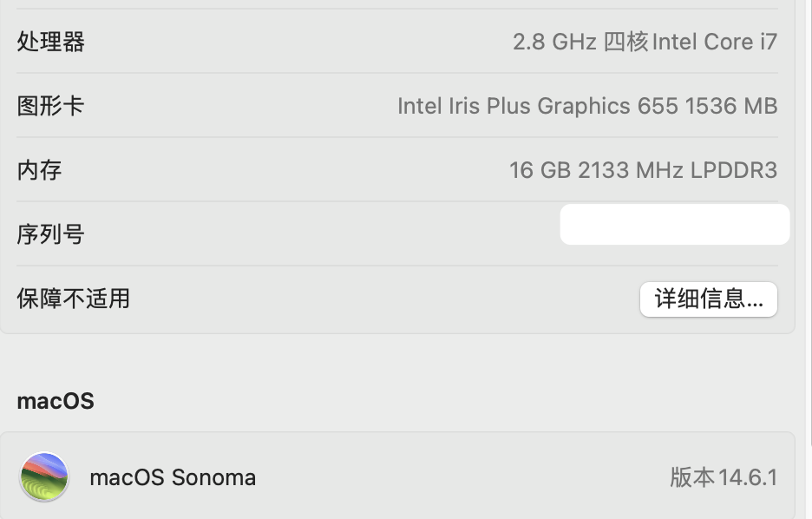Click the vertical scrollbar at window edge

(x=809, y=223)
